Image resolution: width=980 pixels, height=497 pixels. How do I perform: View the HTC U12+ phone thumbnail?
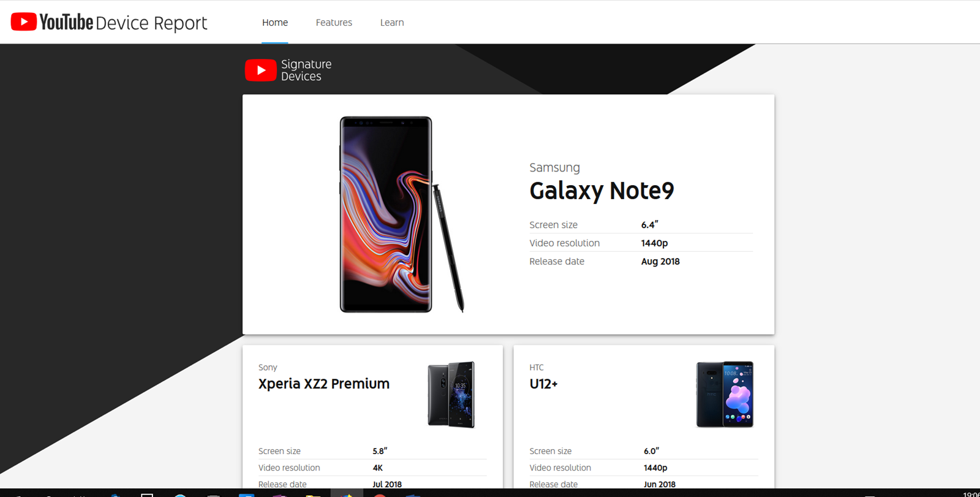(x=725, y=394)
